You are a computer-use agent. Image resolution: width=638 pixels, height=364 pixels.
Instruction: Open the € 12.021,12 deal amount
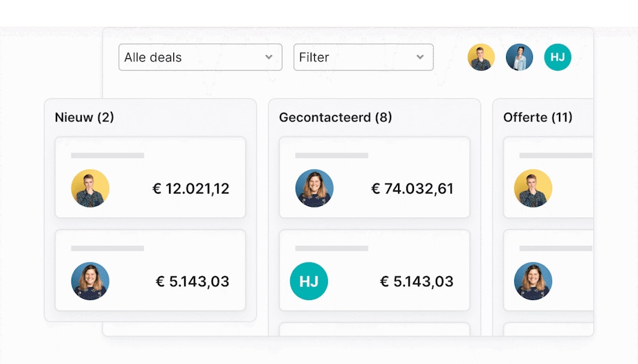point(190,189)
